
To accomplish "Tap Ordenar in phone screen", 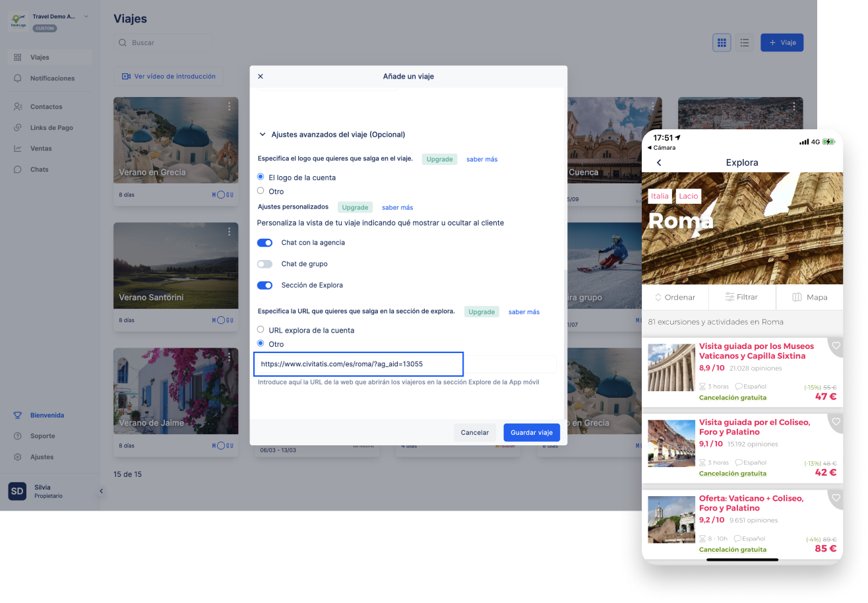I will [675, 297].
